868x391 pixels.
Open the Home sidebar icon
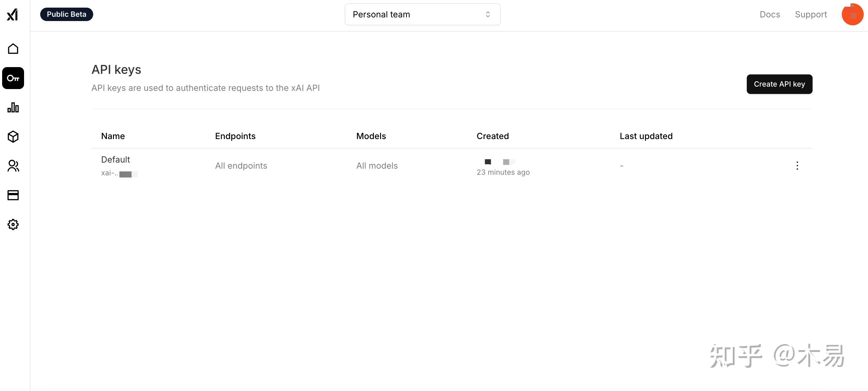click(13, 49)
